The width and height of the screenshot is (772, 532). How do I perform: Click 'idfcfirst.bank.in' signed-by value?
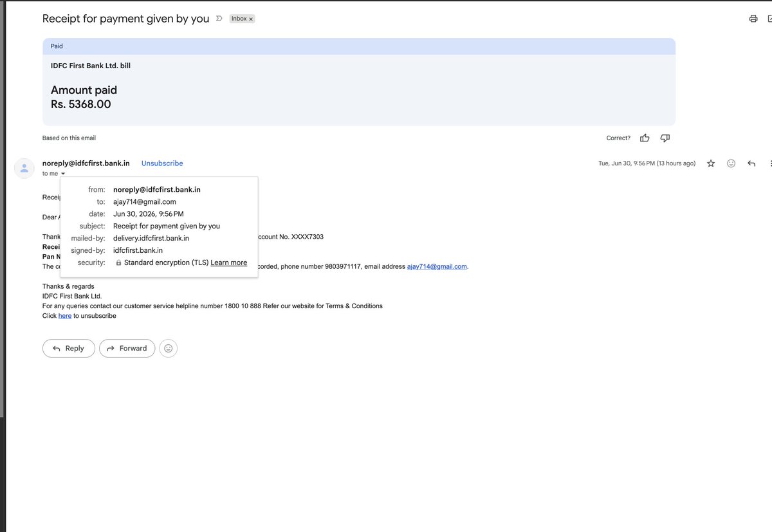[138, 250]
